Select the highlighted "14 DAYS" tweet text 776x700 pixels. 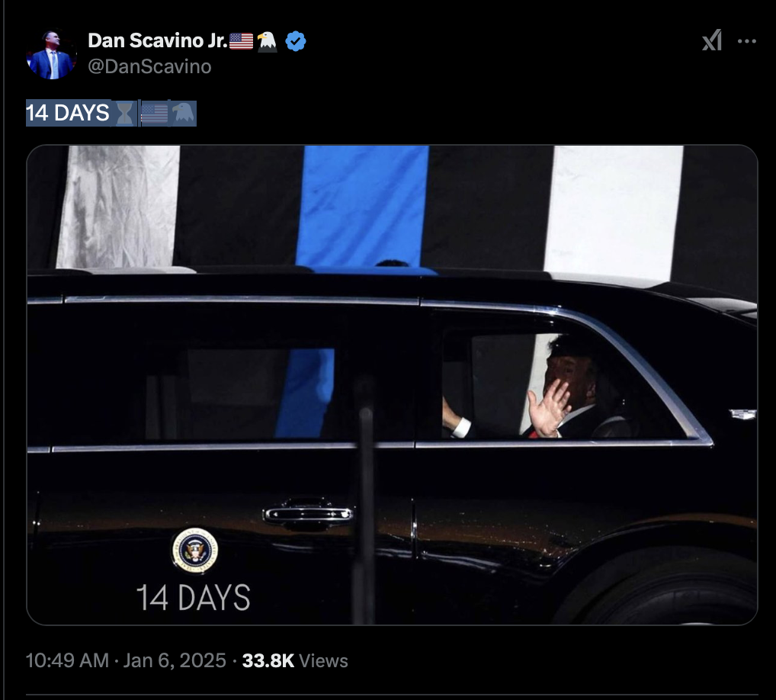tap(68, 113)
